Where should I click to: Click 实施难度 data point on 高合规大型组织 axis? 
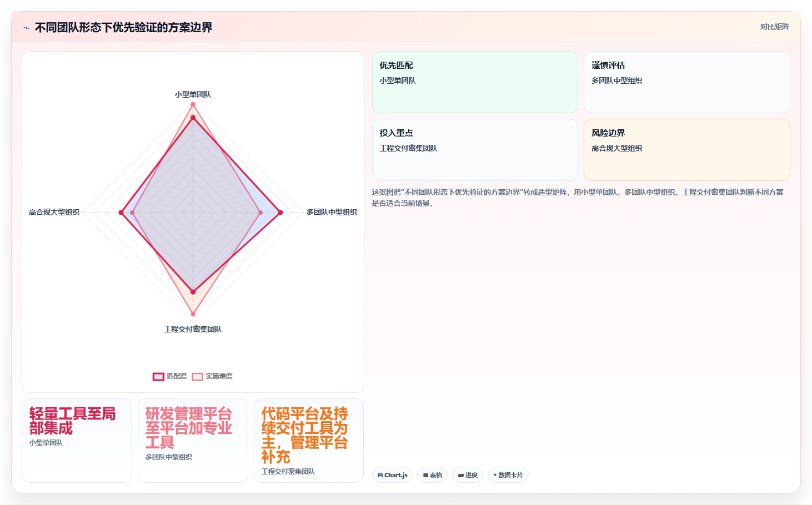tap(132, 213)
